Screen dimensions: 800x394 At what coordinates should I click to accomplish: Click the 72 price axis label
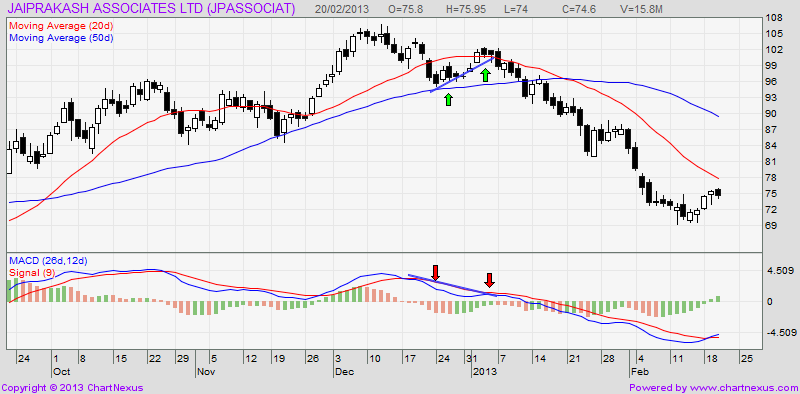(772, 209)
